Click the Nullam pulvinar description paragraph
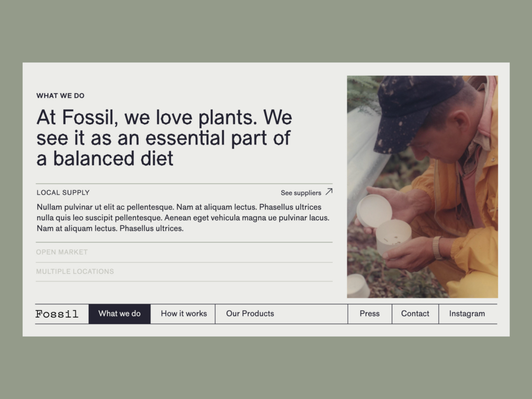This screenshot has width=532, height=399. click(x=183, y=217)
